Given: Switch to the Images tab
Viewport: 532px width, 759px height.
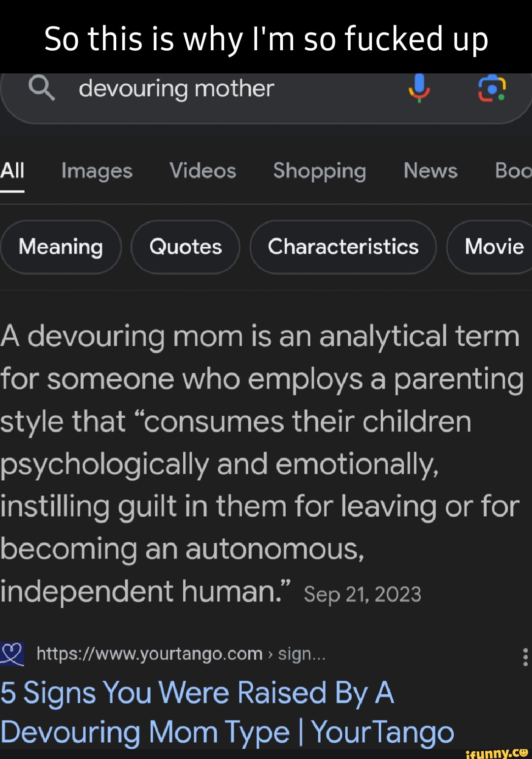Looking at the screenshot, I should 97,171.
